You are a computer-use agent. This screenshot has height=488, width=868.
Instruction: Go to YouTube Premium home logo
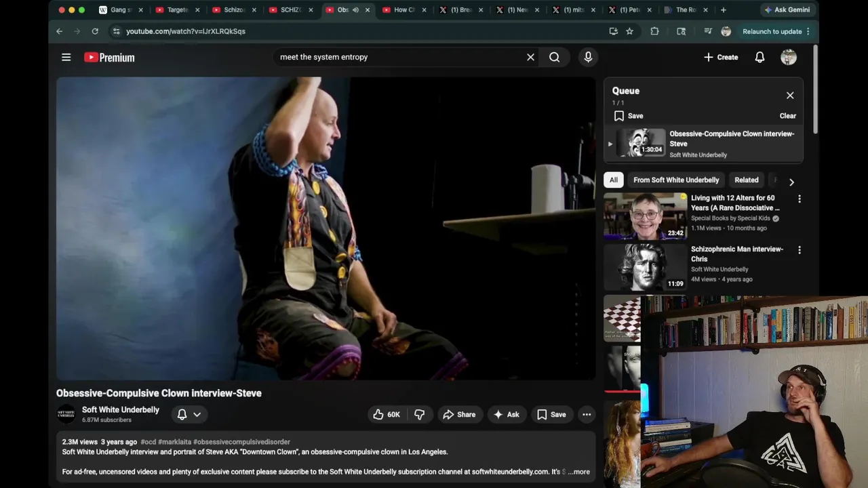(x=109, y=58)
